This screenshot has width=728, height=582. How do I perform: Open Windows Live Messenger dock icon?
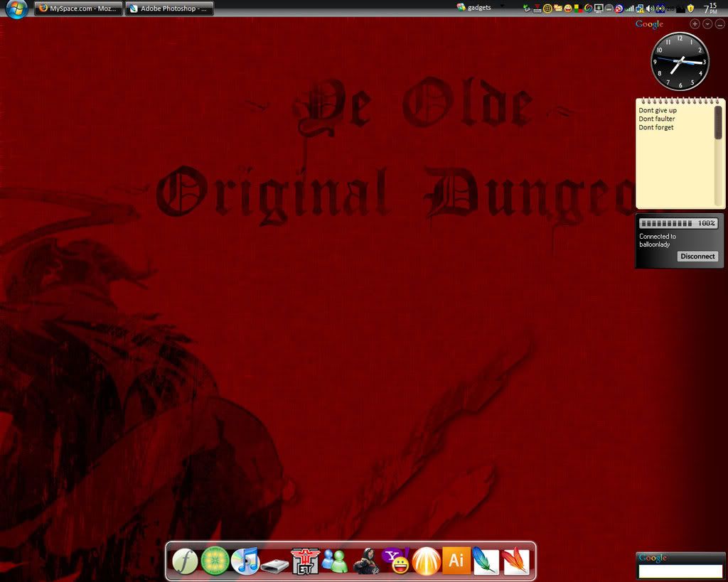334,561
